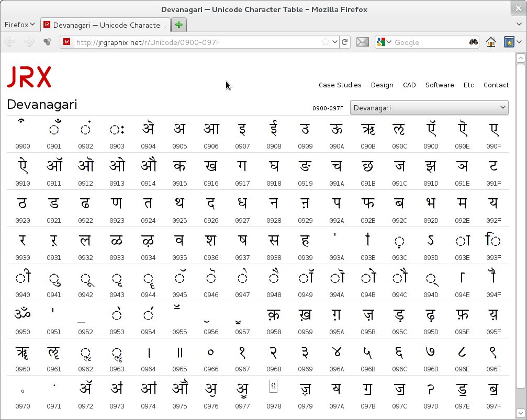
Task: Click the Software link
Action: point(440,85)
